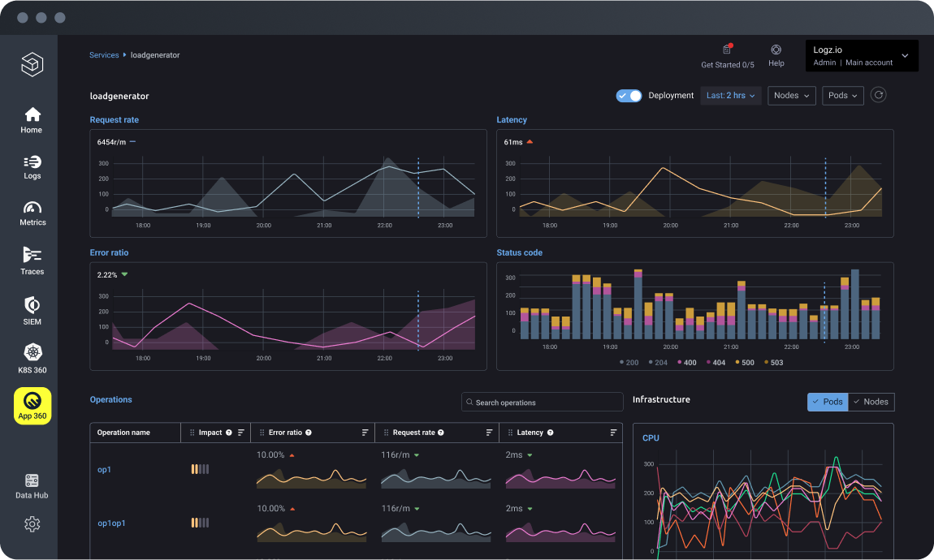Image resolution: width=934 pixels, height=560 pixels.
Task: Toggle the Pods infrastructure option
Action: coord(827,402)
